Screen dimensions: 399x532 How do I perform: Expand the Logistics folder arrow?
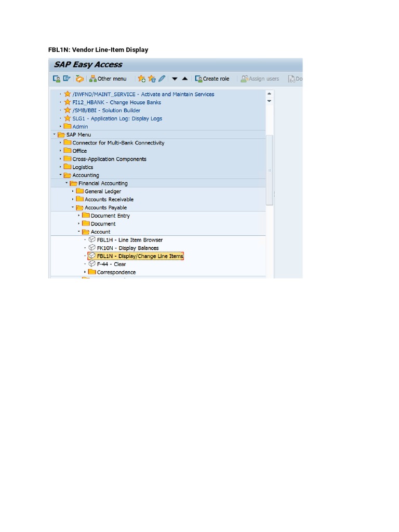[x=61, y=167]
